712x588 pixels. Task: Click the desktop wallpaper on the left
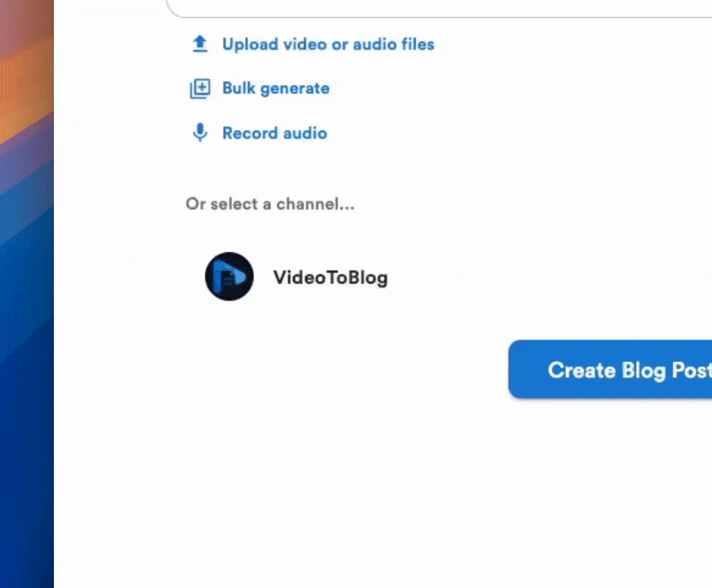(26, 294)
